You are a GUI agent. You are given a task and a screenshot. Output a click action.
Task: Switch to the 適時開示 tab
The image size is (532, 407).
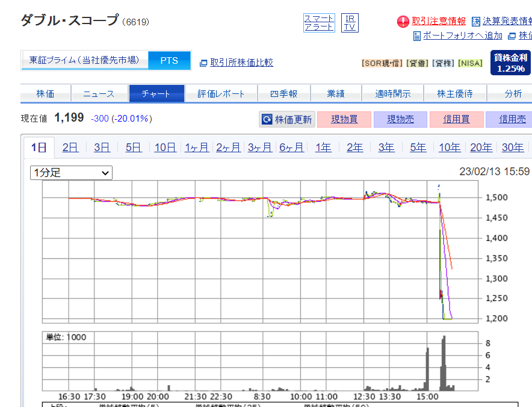tap(393, 93)
